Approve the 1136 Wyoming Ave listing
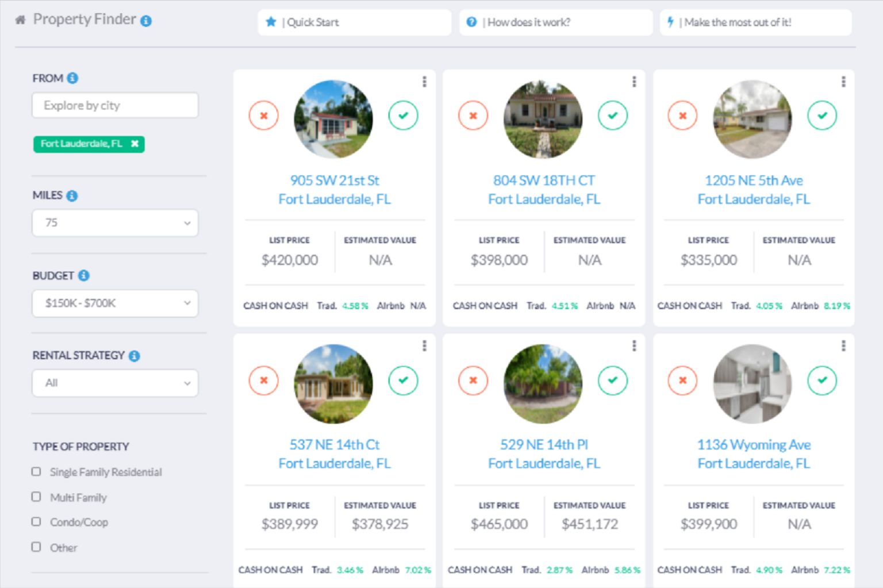The height and width of the screenshot is (588, 883). [x=822, y=380]
